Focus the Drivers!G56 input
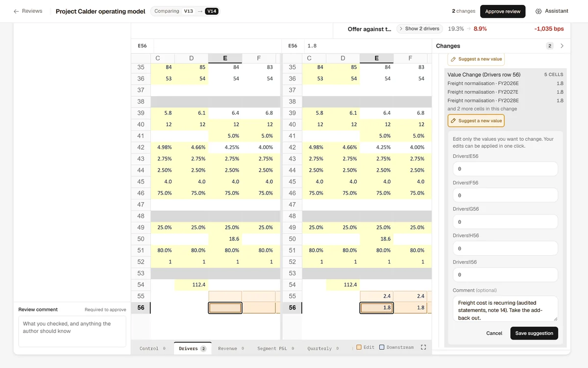 point(505,222)
